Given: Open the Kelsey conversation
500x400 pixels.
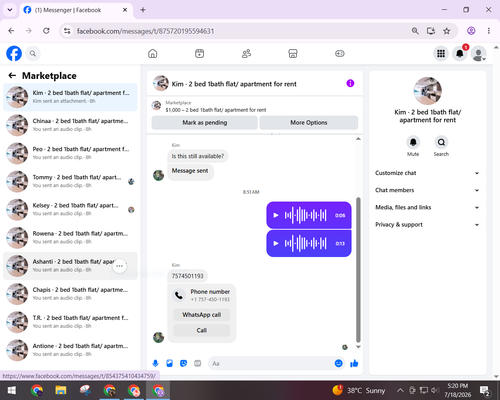Looking at the screenshot, I should 70,210.
